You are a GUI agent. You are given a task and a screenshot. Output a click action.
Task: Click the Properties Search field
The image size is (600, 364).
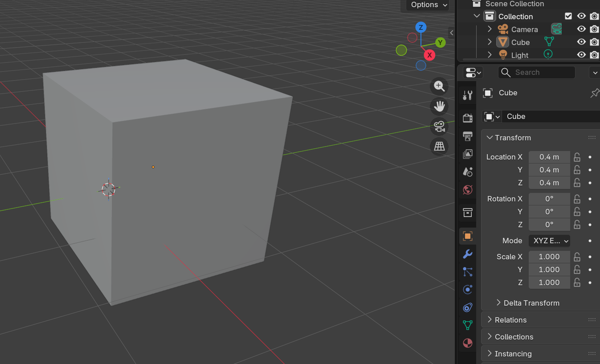[x=536, y=72]
